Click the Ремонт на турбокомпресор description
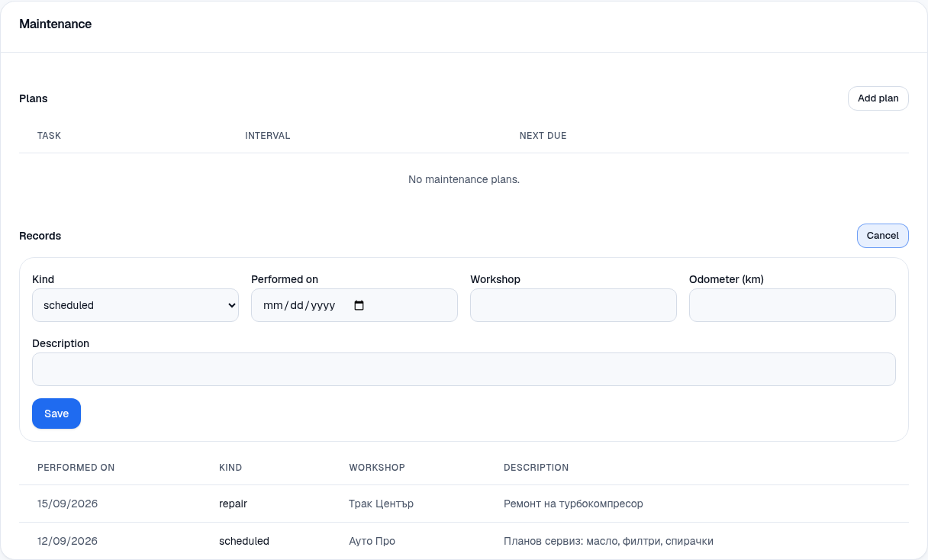The image size is (928, 560). (x=574, y=504)
